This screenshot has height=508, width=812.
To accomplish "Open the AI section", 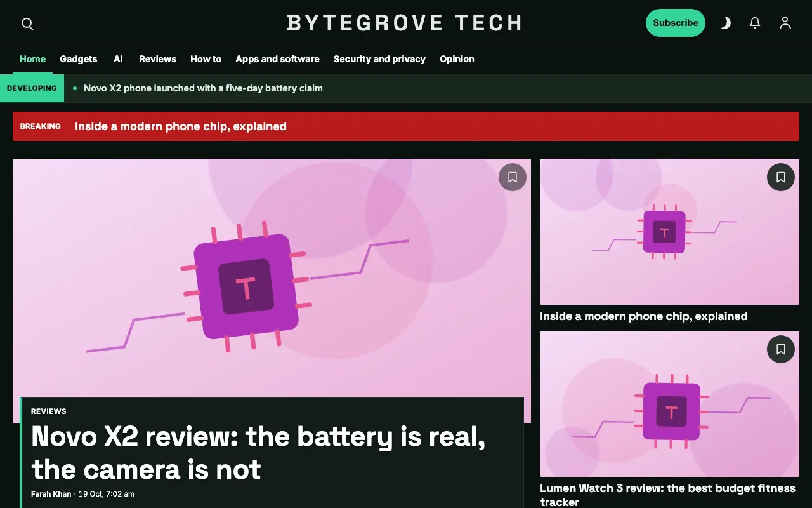I will tap(118, 59).
